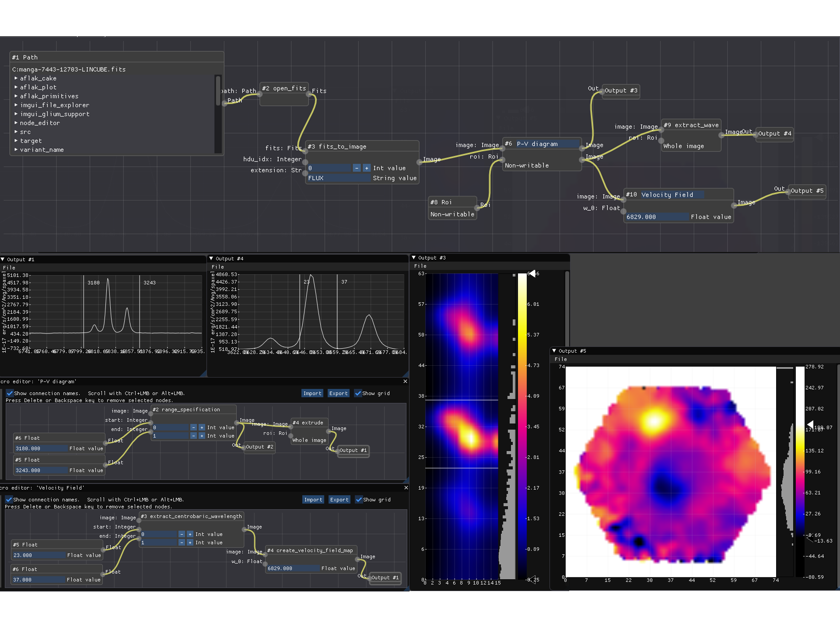Collapse the Output #1 window triangle

3,259
